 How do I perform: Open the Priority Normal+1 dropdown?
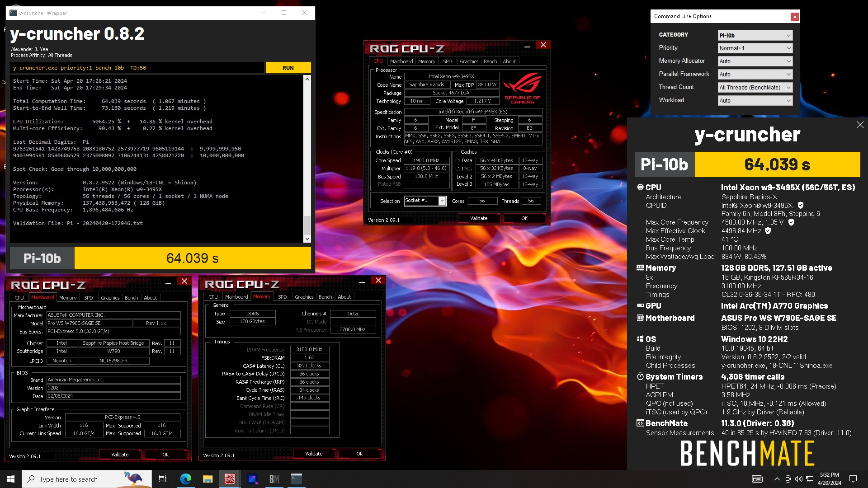coord(755,48)
